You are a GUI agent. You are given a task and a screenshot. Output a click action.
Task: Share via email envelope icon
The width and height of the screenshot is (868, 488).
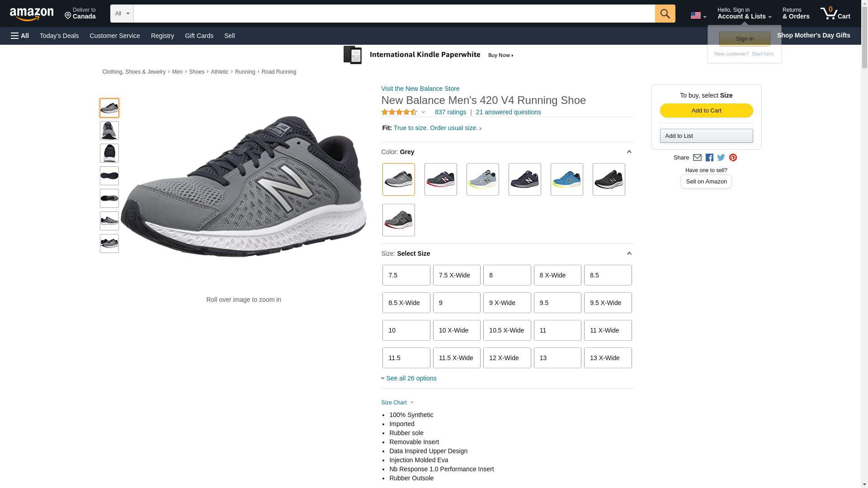point(697,158)
